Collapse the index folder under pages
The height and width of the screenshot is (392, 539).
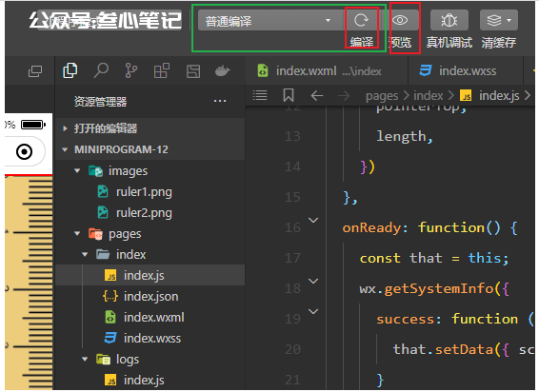pyautogui.click(x=85, y=255)
